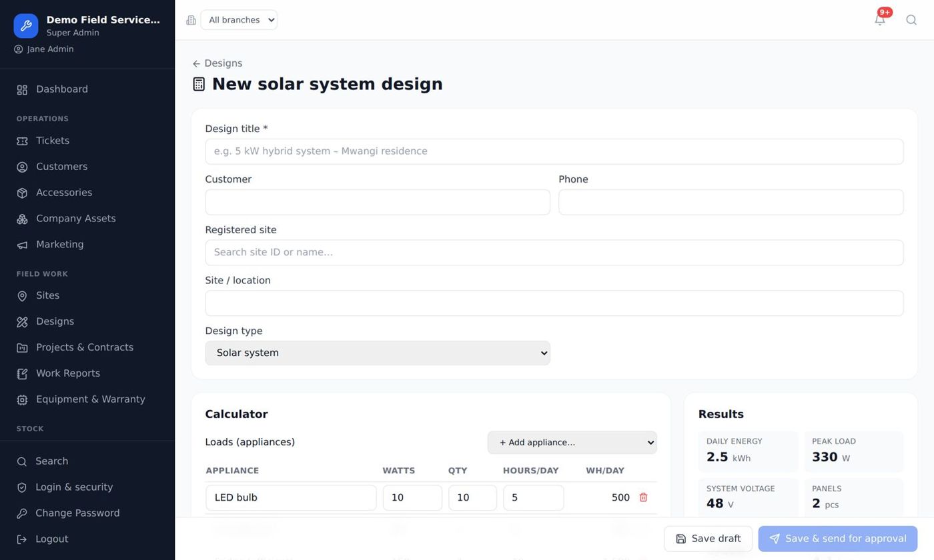Focus the Design title input field
Viewport: 934px width, 560px height.
[554, 151]
